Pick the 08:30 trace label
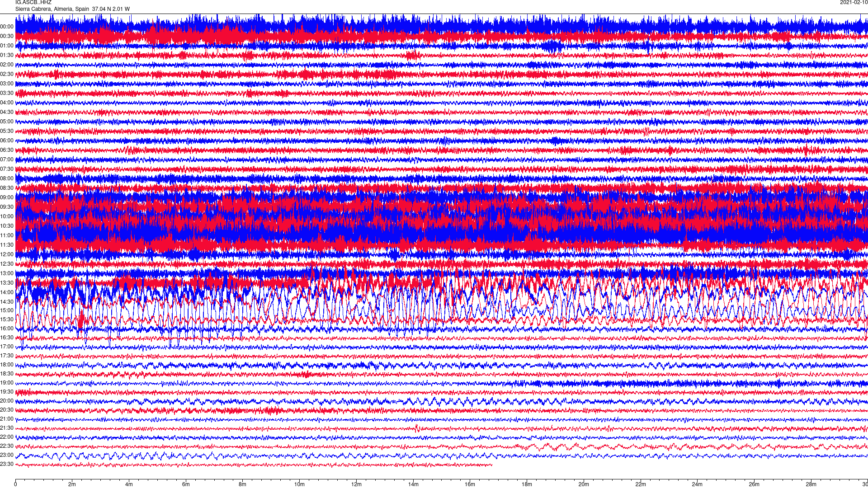 tap(7, 188)
